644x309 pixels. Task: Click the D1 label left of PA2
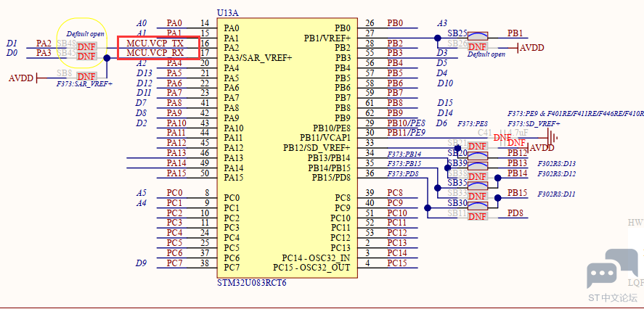click(x=12, y=43)
